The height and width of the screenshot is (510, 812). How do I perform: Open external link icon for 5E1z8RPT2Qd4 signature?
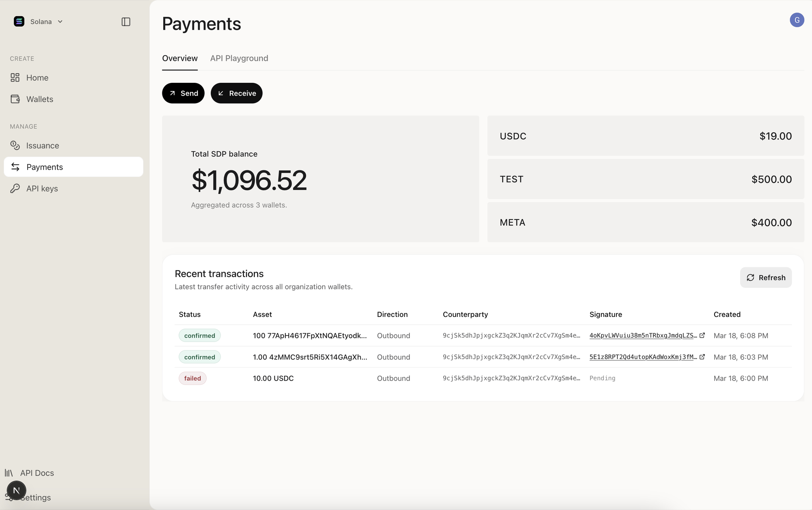pos(702,357)
